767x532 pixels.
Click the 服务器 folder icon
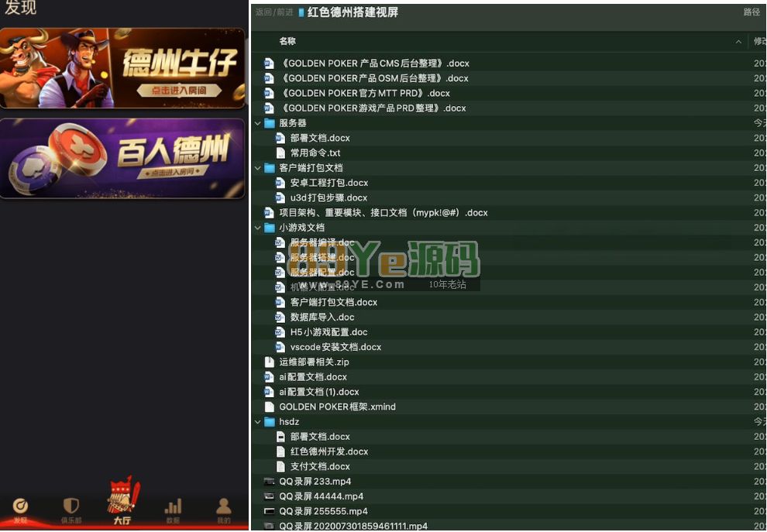(x=270, y=123)
